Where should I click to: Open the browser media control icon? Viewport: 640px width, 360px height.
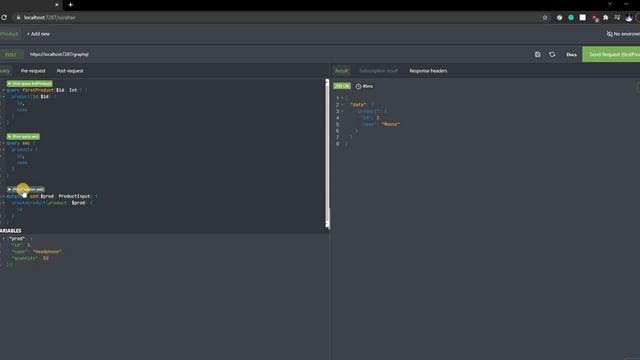pos(617,18)
